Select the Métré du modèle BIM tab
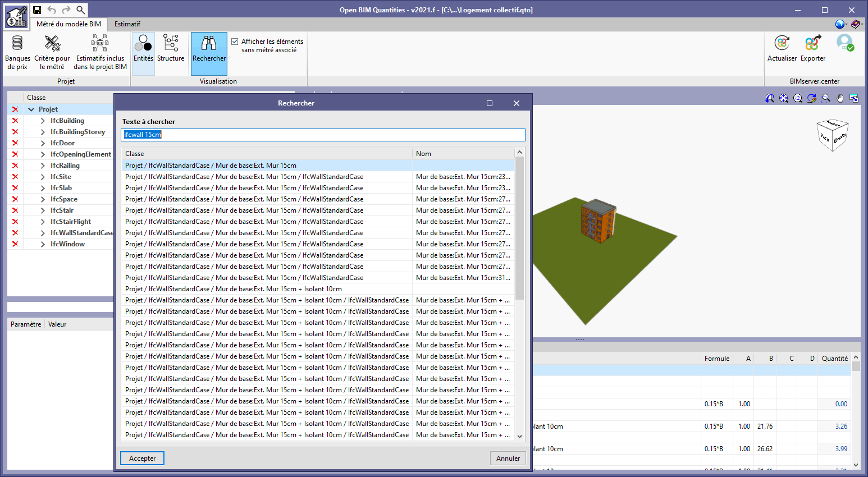Screen dimensions: 868x477 click(69, 24)
